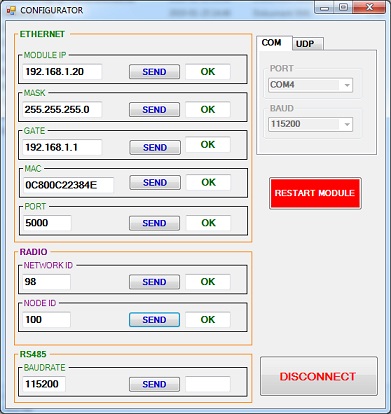Click the OK status for MAC
The image size is (391, 414).
[208, 183]
